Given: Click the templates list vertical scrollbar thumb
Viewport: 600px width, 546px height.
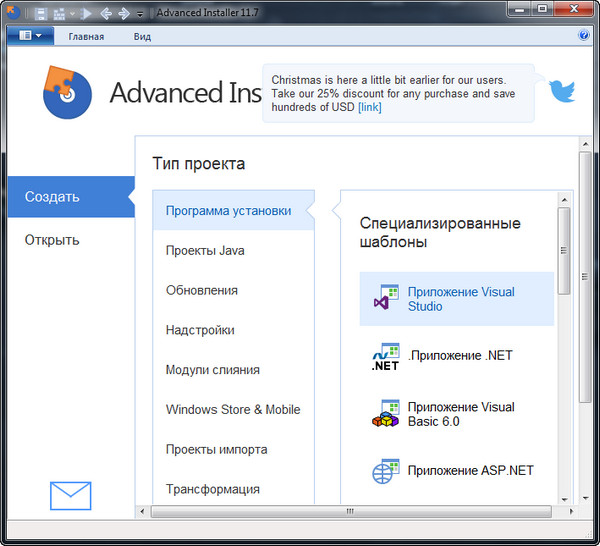Looking at the screenshot, I should (564, 251).
